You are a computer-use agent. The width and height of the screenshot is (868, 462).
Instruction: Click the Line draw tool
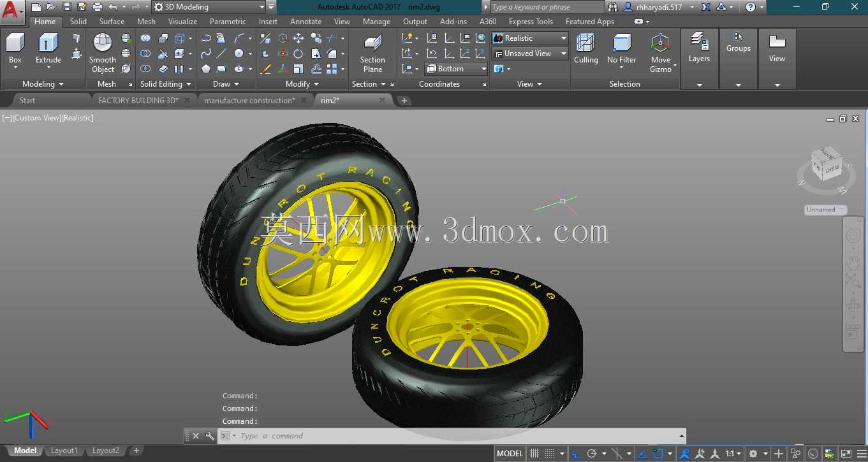pos(221,54)
